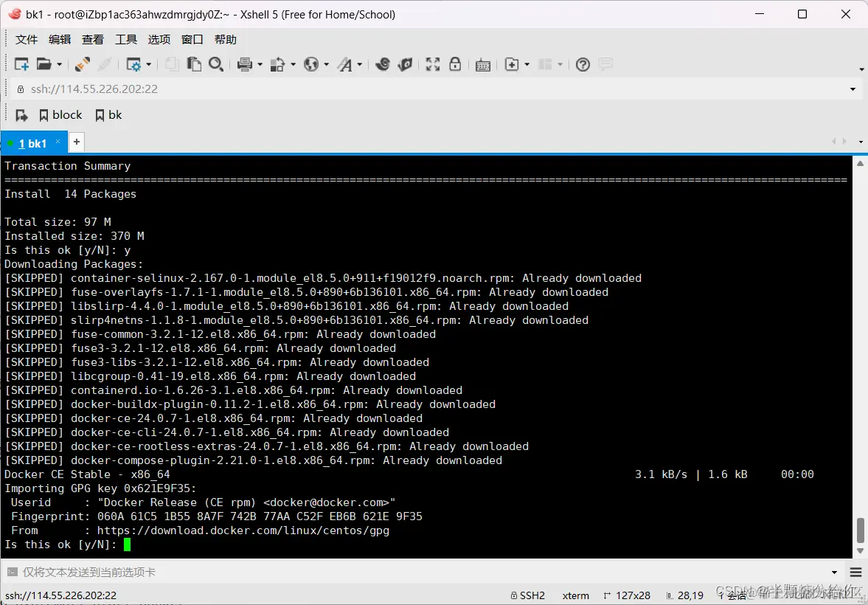Click the greyed Disconnect icon
This screenshot has height=605, width=868.
[x=104, y=64]
